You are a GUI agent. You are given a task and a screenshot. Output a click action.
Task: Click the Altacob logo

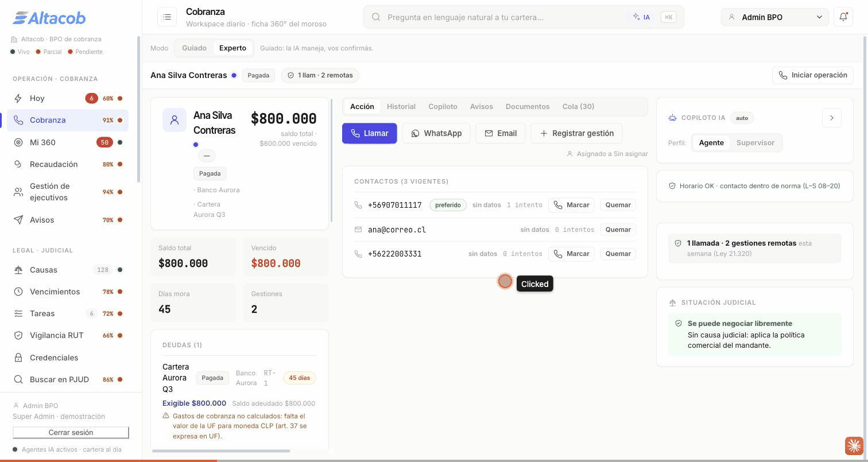tap(49, 18)
